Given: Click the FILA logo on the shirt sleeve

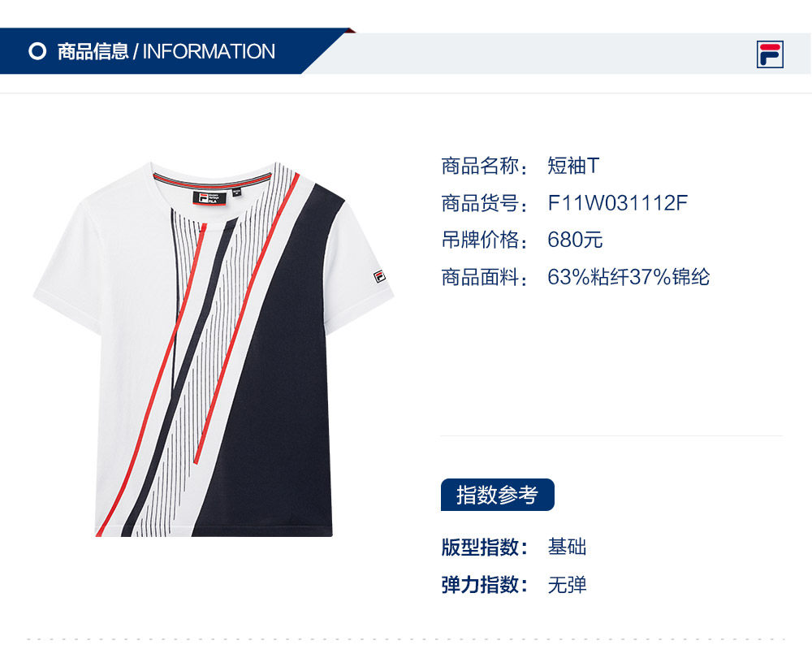Looking at the screenshot, I should coord(379,277).
